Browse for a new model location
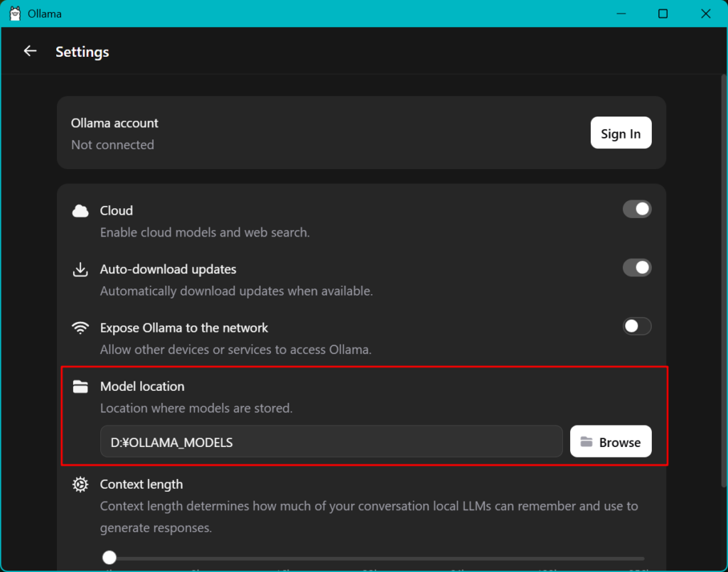Image resolution: width=728 pixels, height=572 pixels. pos(611,441)
